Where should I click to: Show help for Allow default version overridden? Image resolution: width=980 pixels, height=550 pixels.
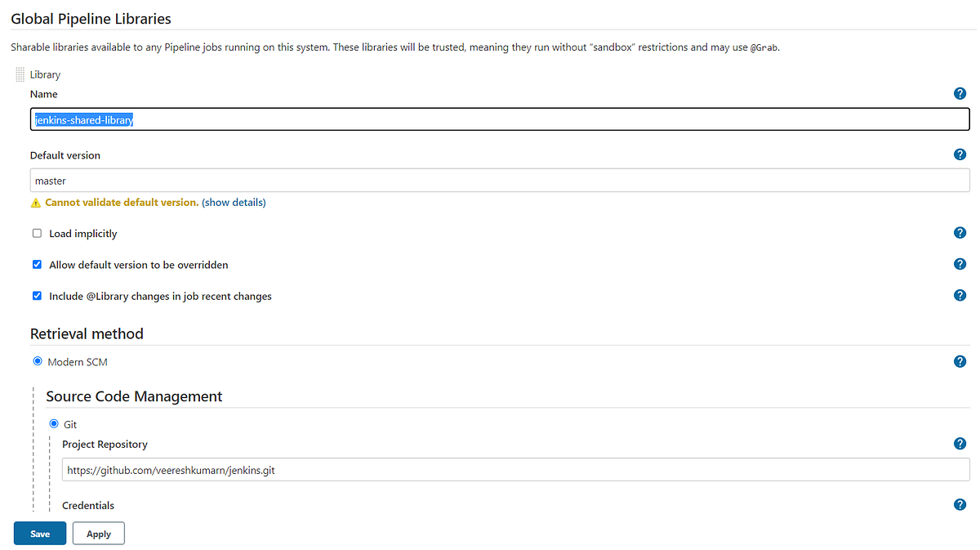click(960, 263)
